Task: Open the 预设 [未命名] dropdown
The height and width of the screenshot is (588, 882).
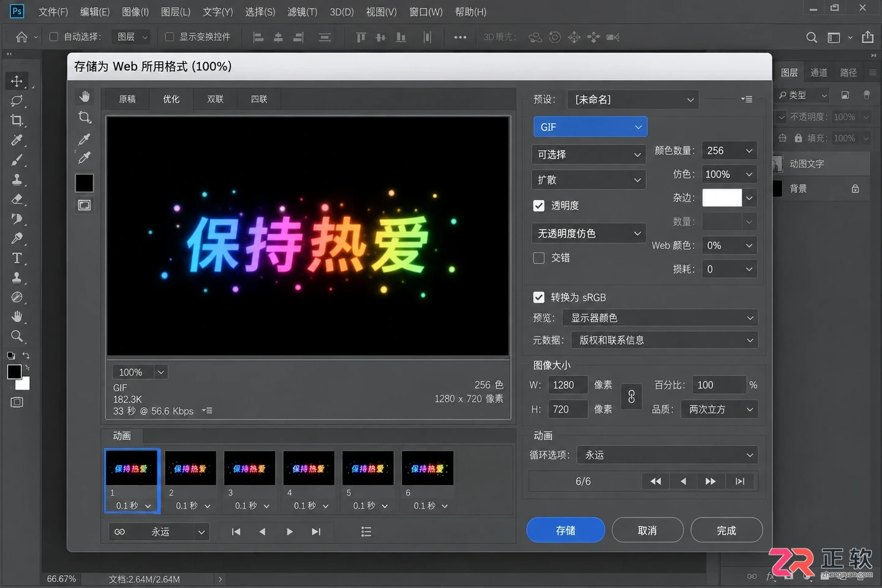Action: pyautogui.click(x=633, y=99)
